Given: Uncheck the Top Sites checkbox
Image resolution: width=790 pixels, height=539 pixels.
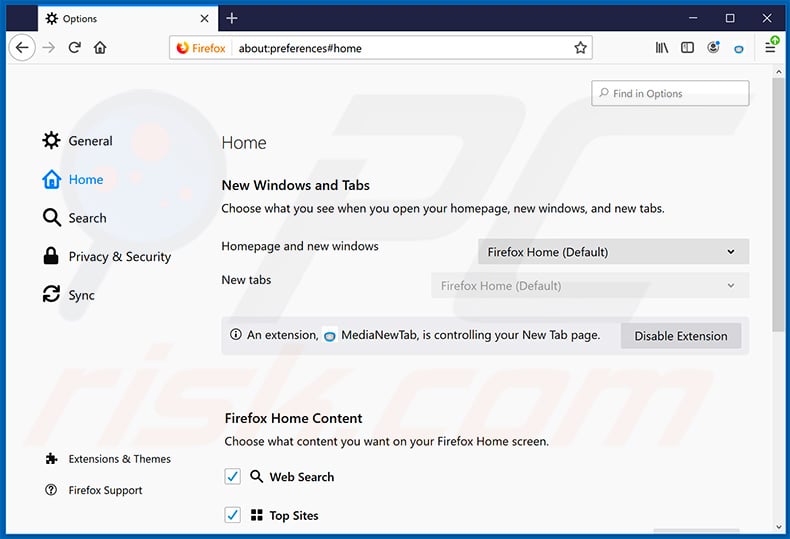Looking at the screenshot, I should click(x=233, y=515).
